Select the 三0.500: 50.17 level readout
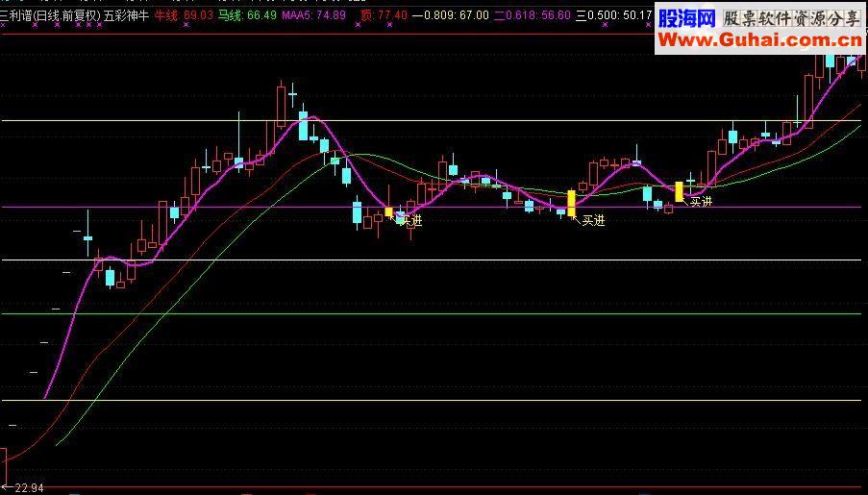 pos(614,15)
